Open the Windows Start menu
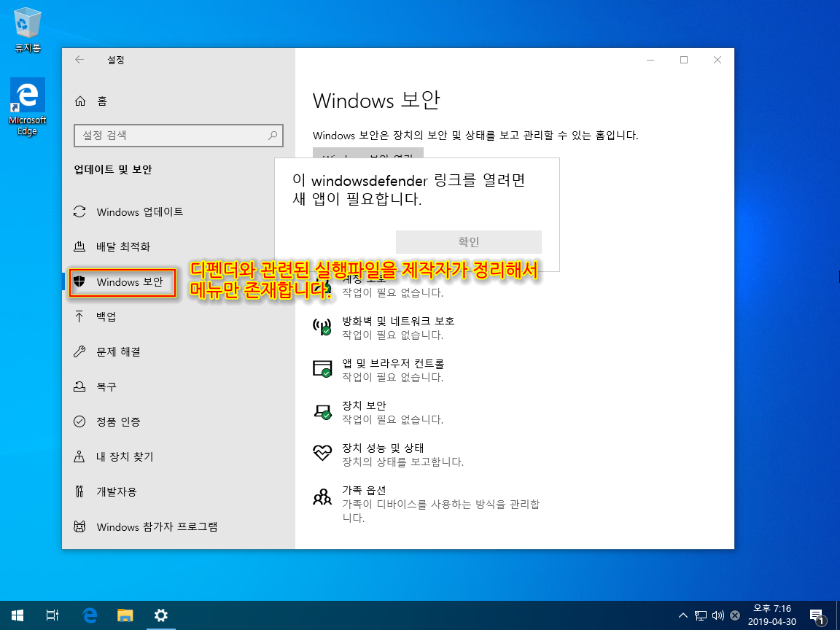The image size is (840, 630). [x=17, y=615]
